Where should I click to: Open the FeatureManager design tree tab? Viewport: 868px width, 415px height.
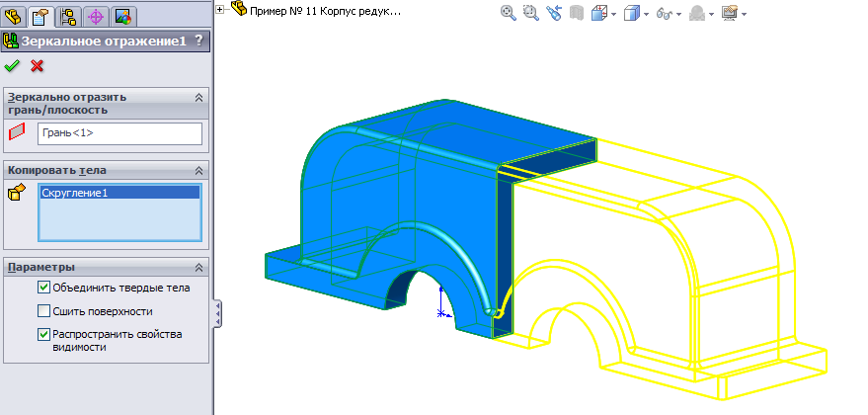click(x=13, y=17)
